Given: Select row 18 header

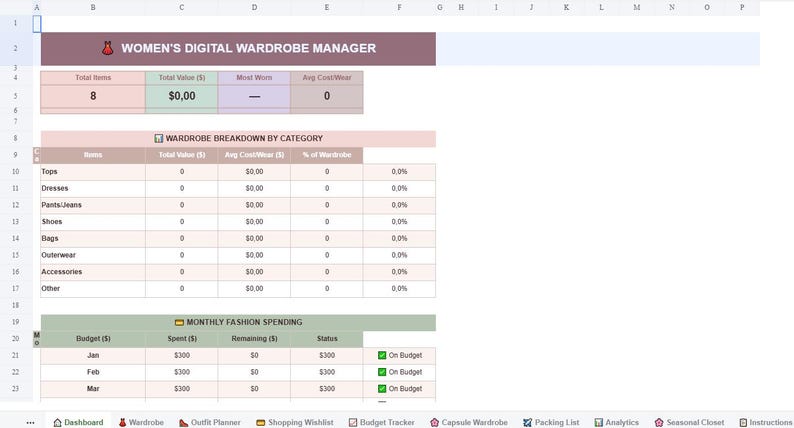Looking at the screenshot, I should (16, 305).
